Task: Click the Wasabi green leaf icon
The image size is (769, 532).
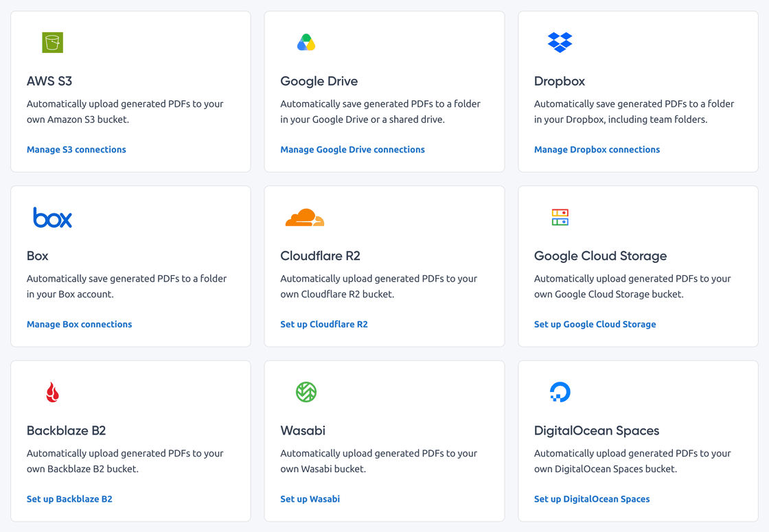Action: [306, 392]
